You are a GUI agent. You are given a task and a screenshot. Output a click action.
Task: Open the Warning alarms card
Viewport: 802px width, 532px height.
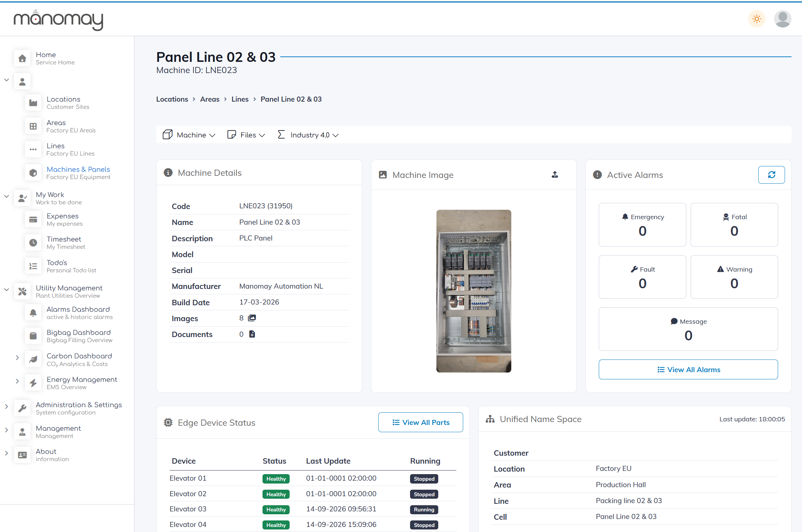click(734, 277)
